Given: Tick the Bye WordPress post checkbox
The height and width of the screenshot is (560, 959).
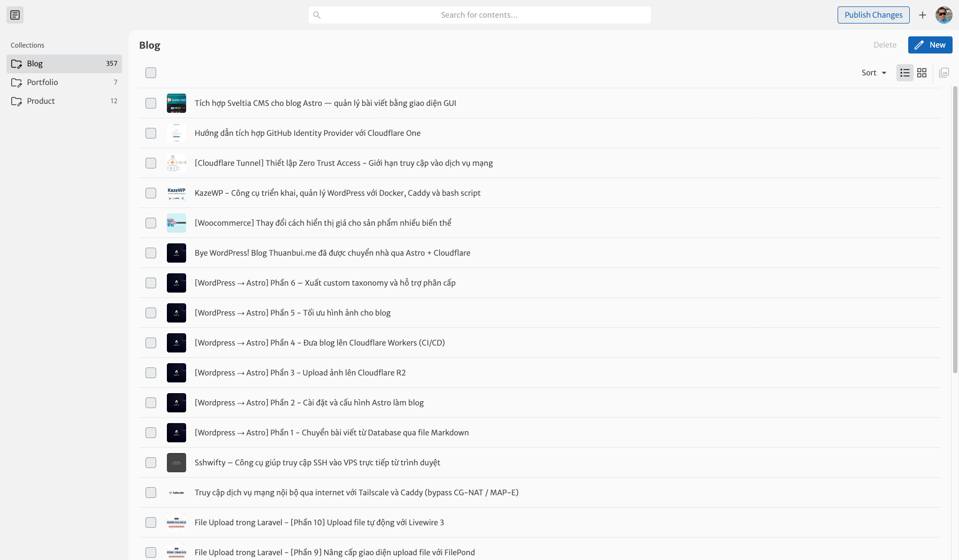Looking at the screenshot, I should click(x=151, y=253).
